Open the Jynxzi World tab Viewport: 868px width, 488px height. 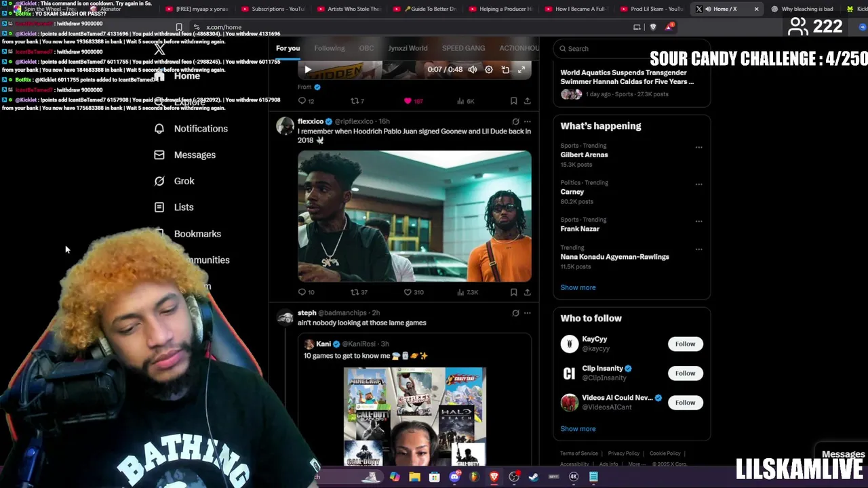pyautogui.click(x=408, y=48)
